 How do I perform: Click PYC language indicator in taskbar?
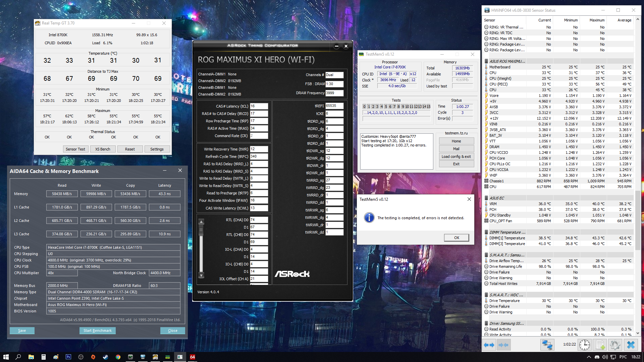(x=623, y=357)
